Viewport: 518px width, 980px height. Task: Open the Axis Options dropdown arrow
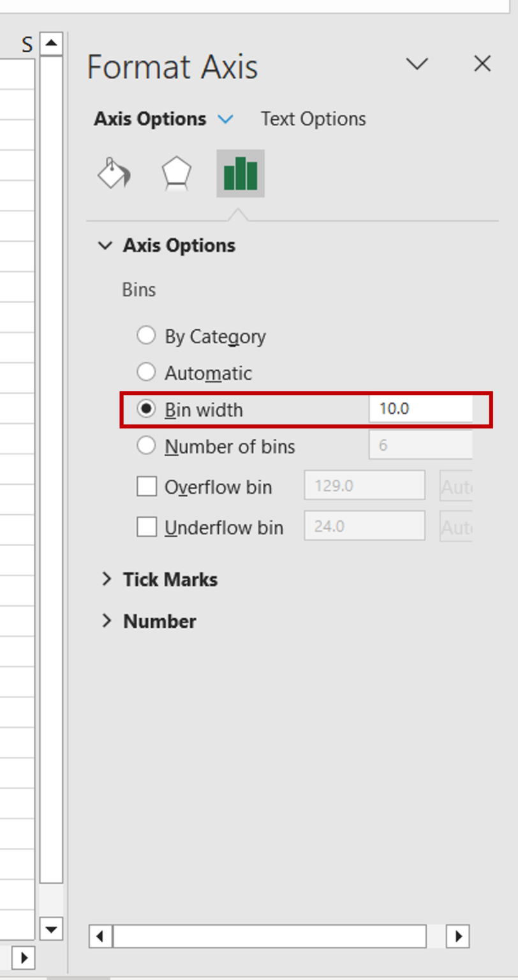pyautogui.click(x=225, y=119)
